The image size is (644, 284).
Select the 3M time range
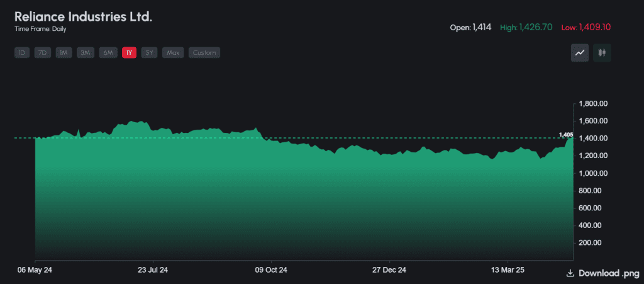tap(86, 53)
